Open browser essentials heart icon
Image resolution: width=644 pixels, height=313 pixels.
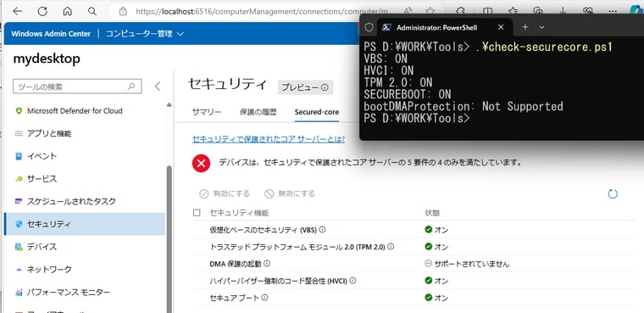(589, 11)
